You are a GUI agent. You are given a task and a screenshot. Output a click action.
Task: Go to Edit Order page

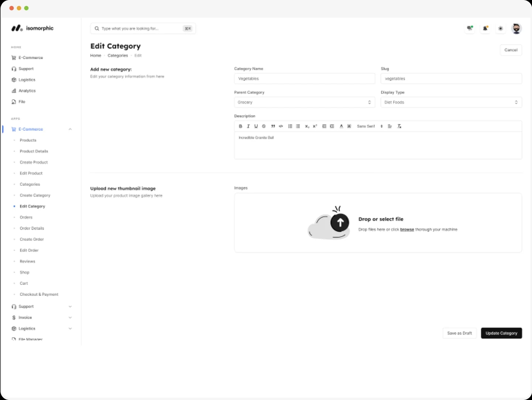pos(29,250)
